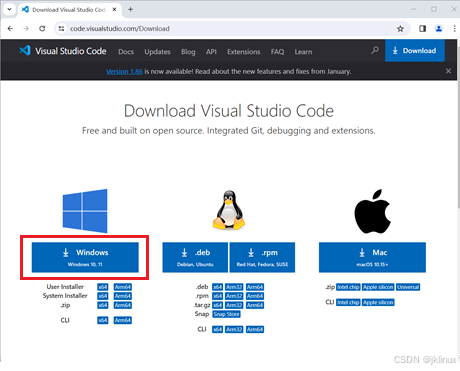Select Linux .tar.gz x64 badge
Screen dimensions: 460x371
click(217, 305)
